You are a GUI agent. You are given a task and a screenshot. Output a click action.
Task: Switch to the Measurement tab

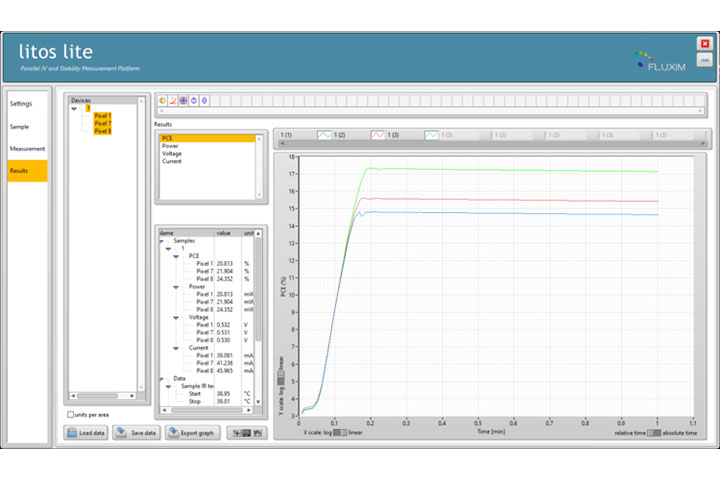[x=27, y=149]
